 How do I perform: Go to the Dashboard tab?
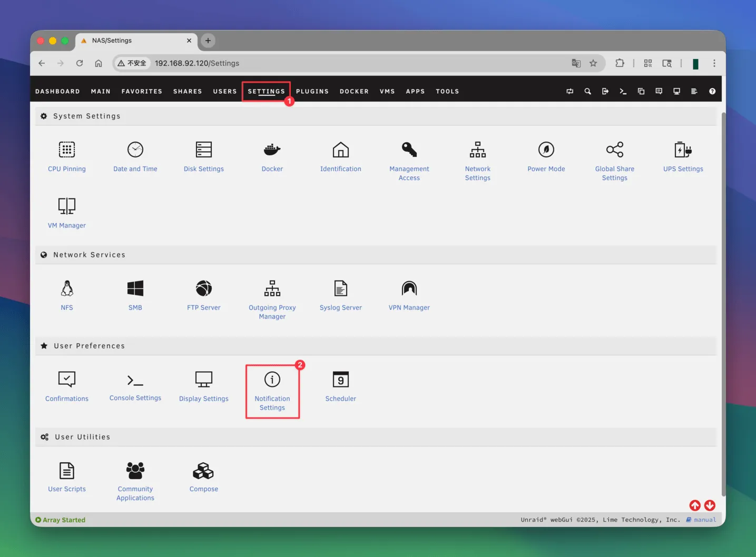click(x=57, y=91)
